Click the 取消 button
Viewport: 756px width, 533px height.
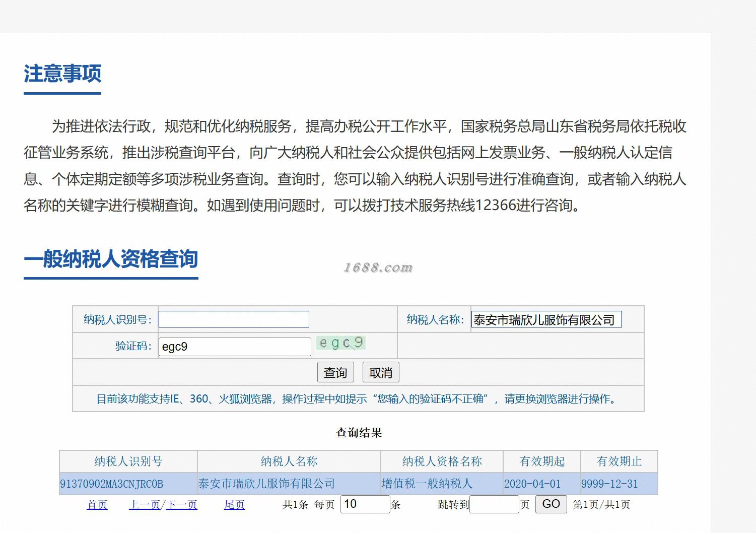[381, 372]
